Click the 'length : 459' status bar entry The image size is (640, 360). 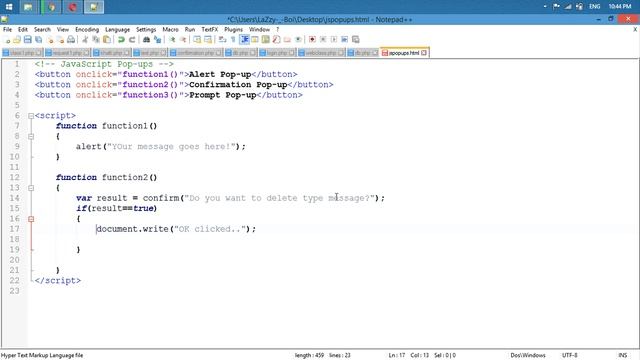(x=309, y=356)
